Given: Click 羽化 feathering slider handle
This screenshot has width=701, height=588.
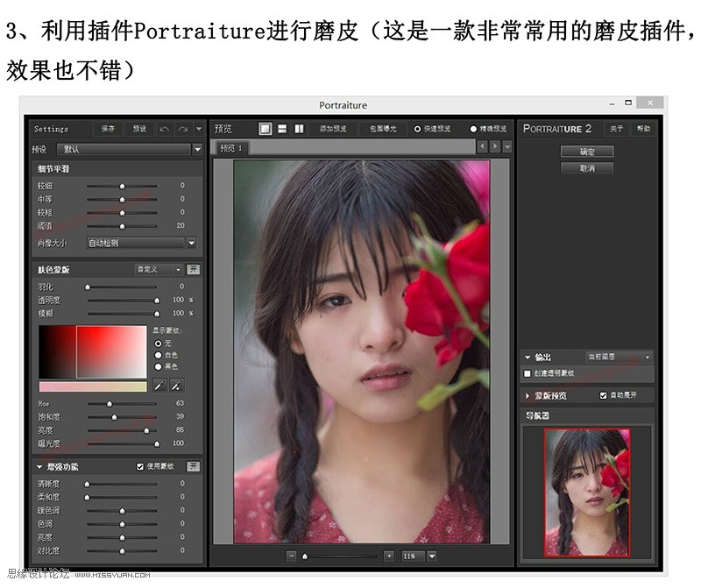Looking at the screenshot, I should [88, 287].
